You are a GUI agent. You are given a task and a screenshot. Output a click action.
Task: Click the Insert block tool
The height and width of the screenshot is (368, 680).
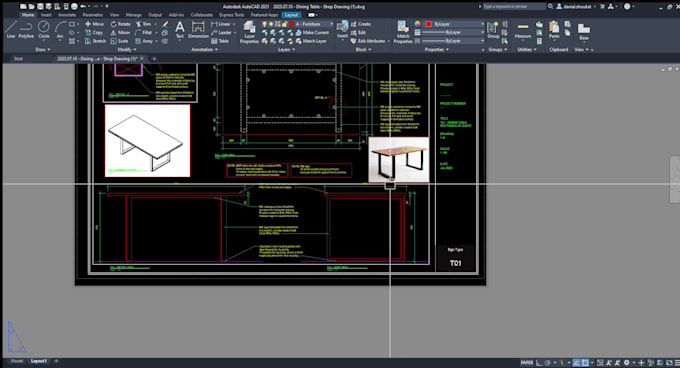tap(342, 30)
